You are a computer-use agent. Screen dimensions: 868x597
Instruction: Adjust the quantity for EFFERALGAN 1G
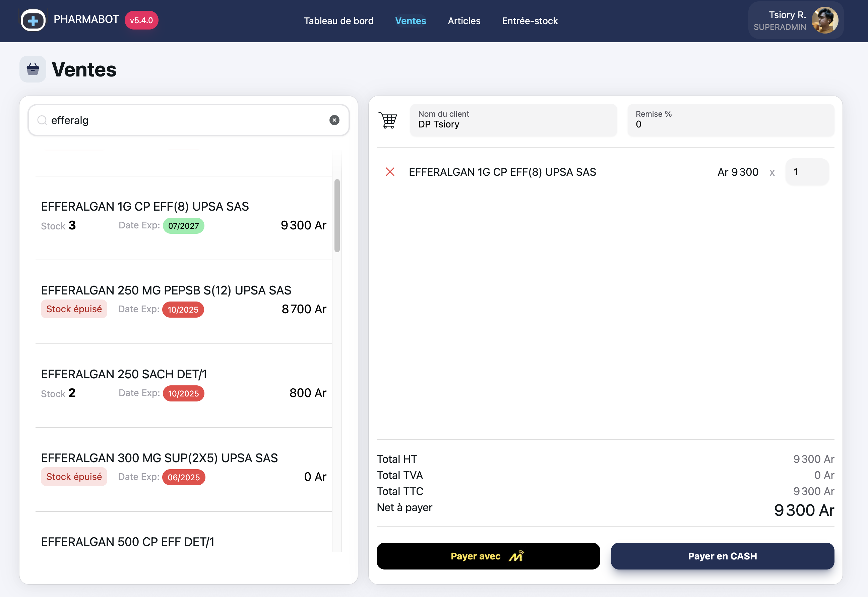point(807,172)
